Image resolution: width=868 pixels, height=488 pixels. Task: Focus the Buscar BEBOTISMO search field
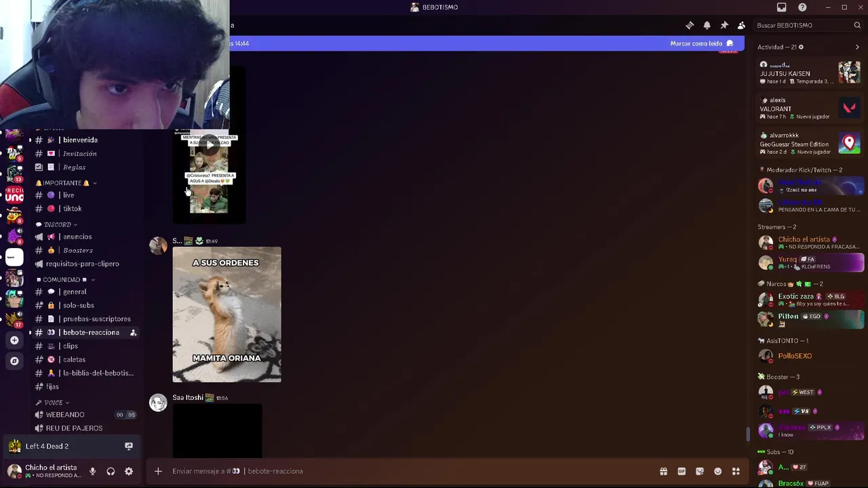[808, 25]
